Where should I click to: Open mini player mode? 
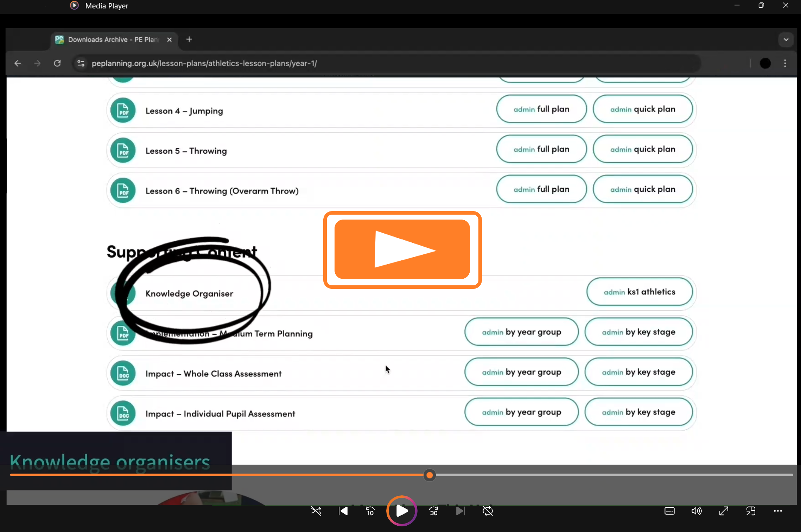pos(750,511)
